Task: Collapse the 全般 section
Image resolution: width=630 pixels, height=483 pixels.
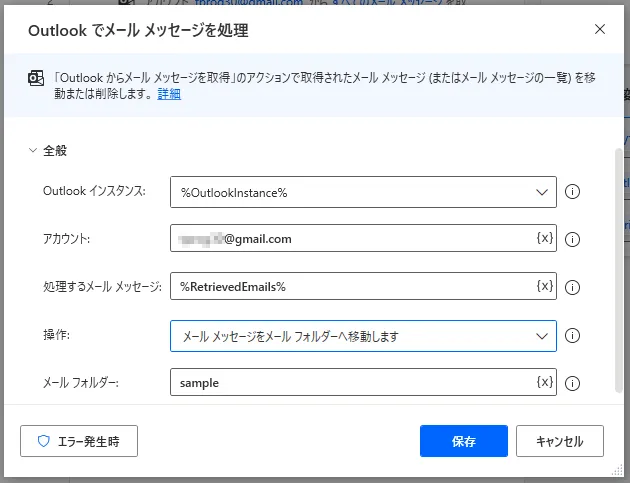Action: tap(33, 151)
